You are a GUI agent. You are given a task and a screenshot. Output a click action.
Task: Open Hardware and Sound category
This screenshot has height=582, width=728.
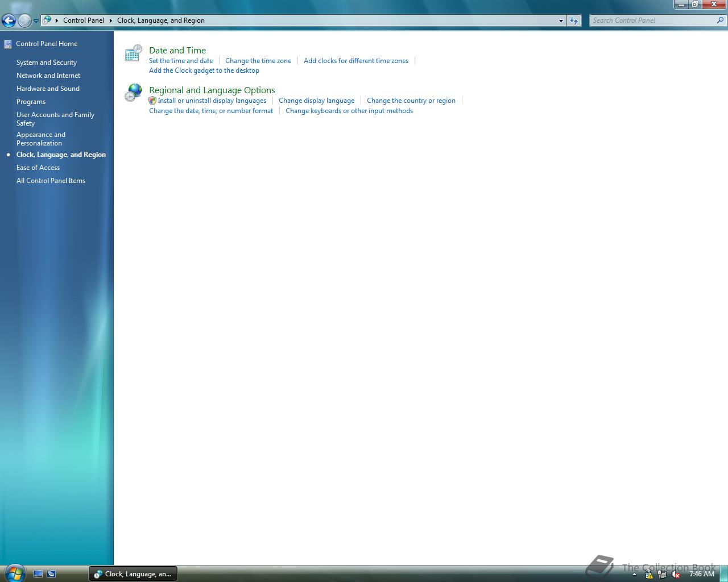pyautogui.click(x=48, y=89)
